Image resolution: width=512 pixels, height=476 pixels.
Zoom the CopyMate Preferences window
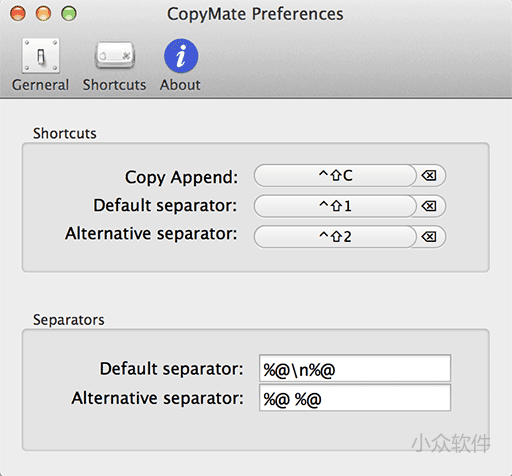pos(69,14)
